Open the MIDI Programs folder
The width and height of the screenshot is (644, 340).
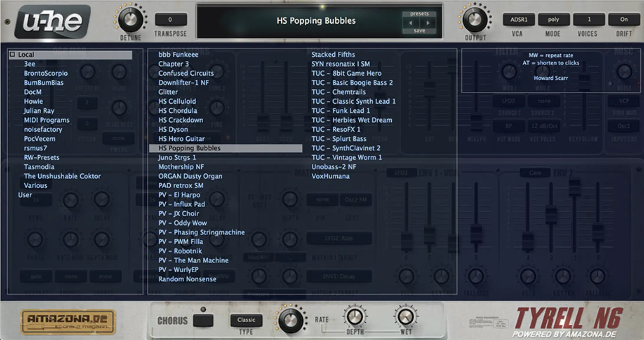[47, 120]
